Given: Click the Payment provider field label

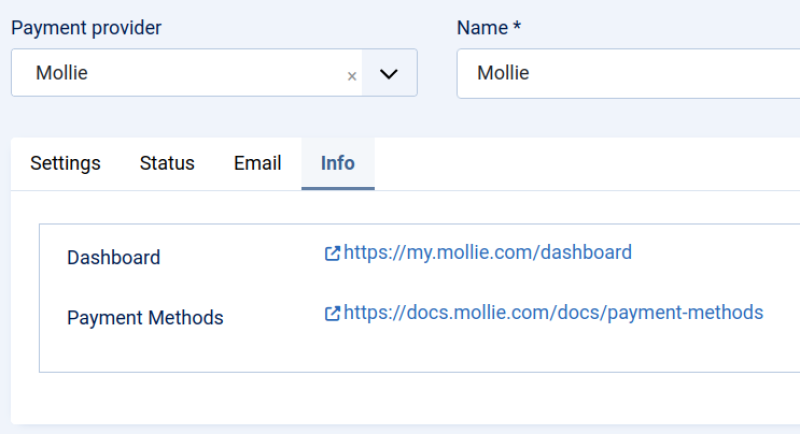Looking at the screenshot, I should [86, 28].
